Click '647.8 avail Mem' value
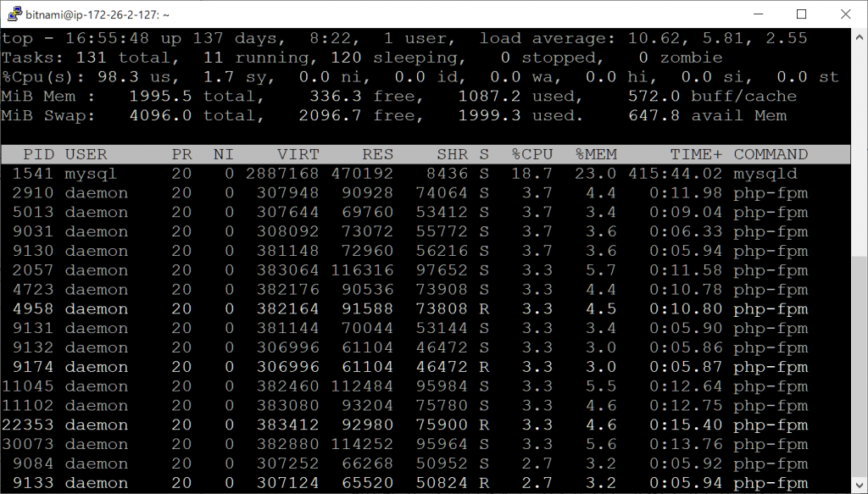Viewport: 868px width, 494px height. click(x=708, y=115)
